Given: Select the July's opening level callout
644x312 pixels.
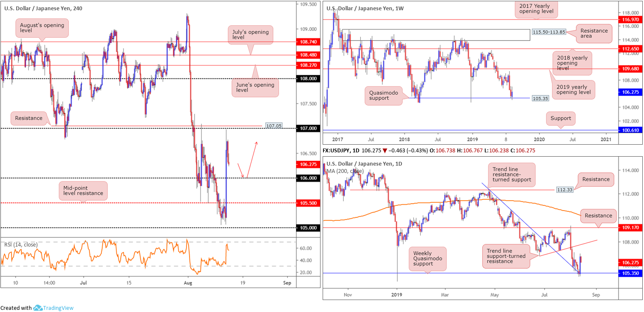Looking at the screenshot, I should tap(251, 34).
